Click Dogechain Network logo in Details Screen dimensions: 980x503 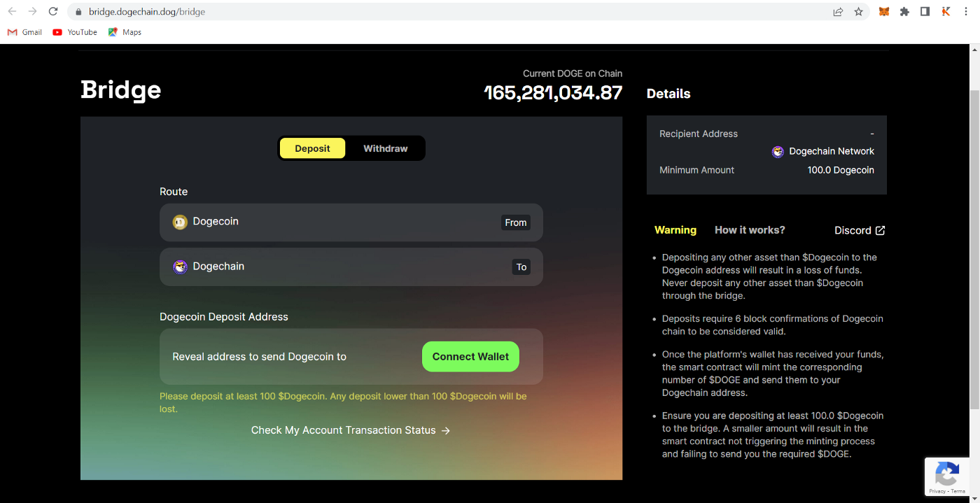(x=778, y=152)
